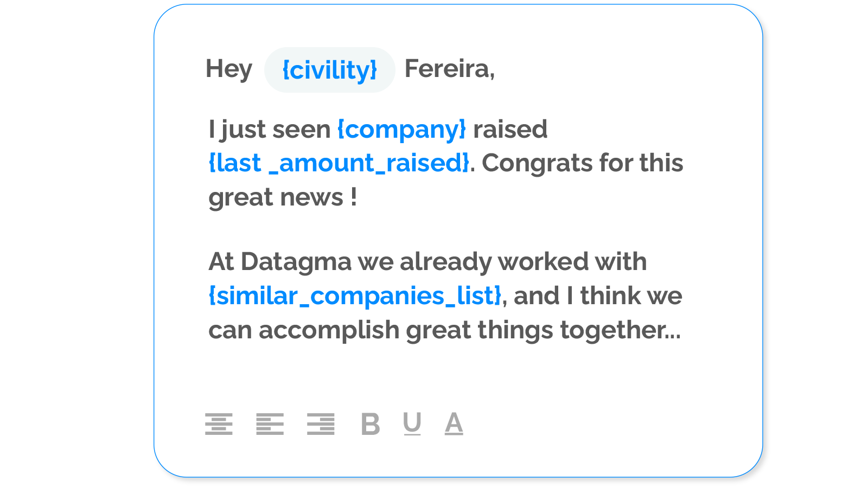Click the text "I just seen"
The image size is (868, 488).
(270, 130)
